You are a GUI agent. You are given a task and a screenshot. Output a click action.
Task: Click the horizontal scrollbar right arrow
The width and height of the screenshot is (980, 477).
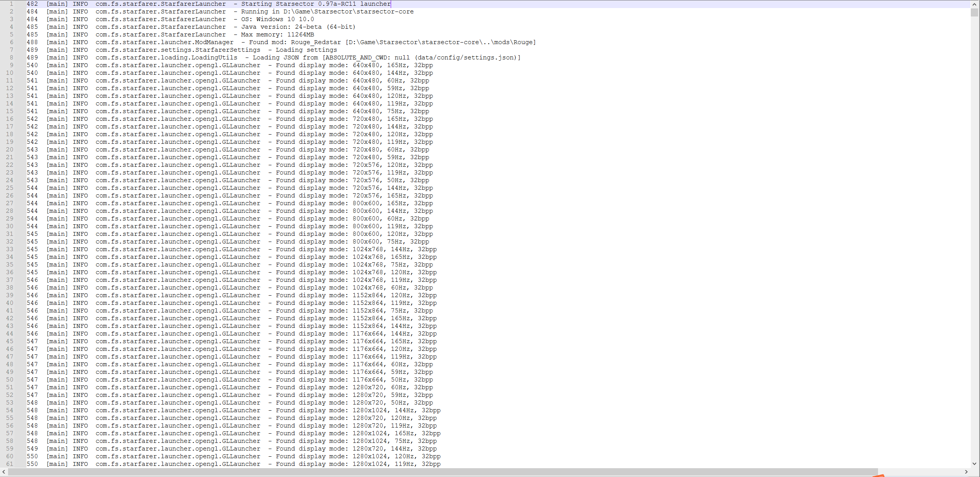click(x=966, y=472)
